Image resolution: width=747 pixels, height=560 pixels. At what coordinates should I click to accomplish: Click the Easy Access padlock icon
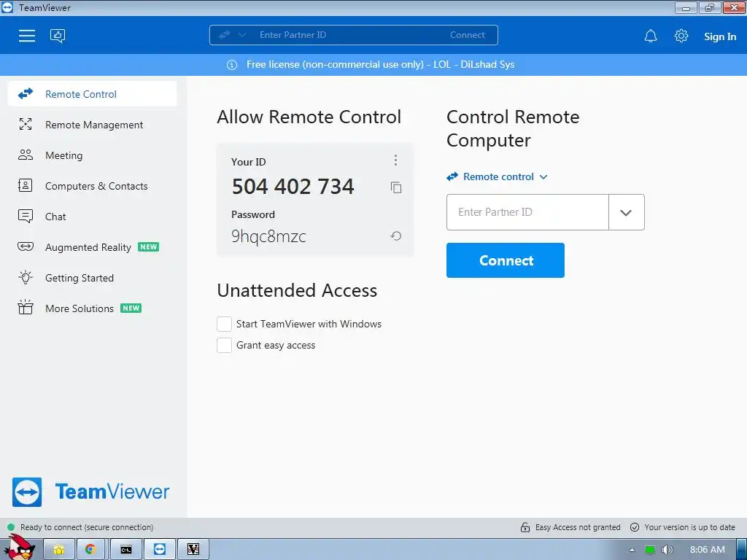point(525,527)
